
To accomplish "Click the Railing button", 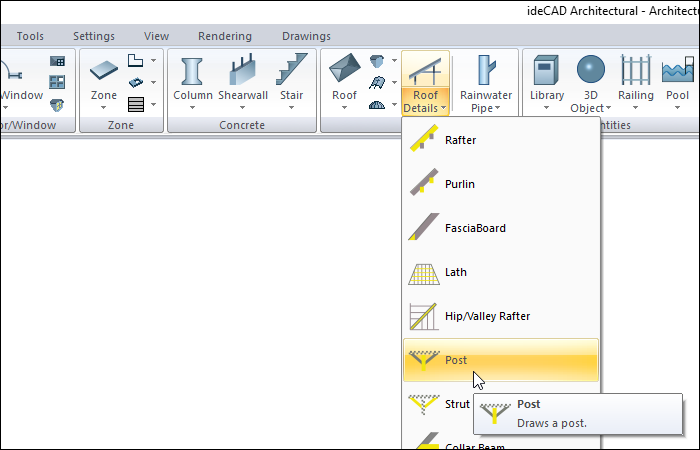I will pyautogui.click(x=636, y=79).
